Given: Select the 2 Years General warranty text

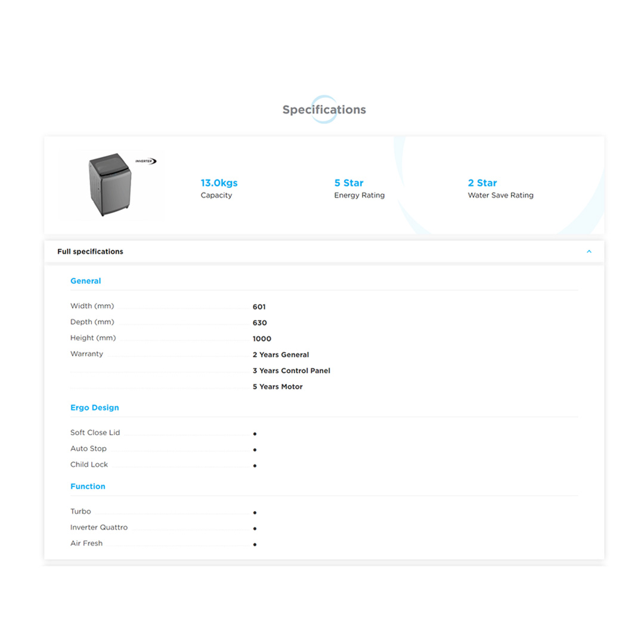Looking at the screenshot, I should [x=280, y=354].
